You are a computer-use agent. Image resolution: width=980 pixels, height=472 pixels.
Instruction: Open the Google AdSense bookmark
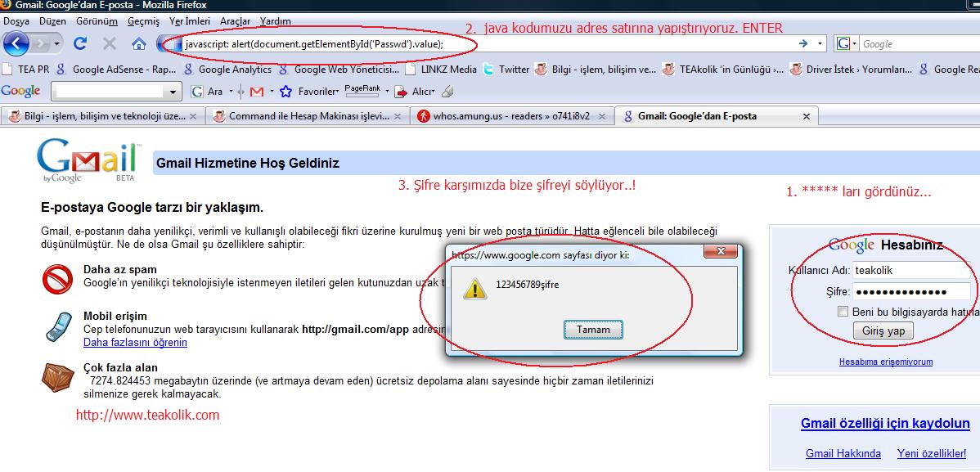pyautogui.click(x=117, y=70)
